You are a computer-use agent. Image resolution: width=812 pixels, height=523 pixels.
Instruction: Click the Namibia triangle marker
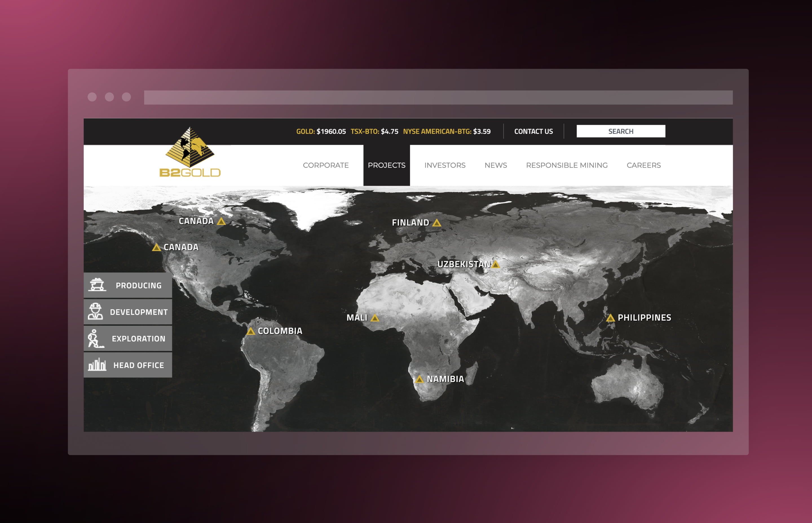pyautogui.click(x=420, y=379)
